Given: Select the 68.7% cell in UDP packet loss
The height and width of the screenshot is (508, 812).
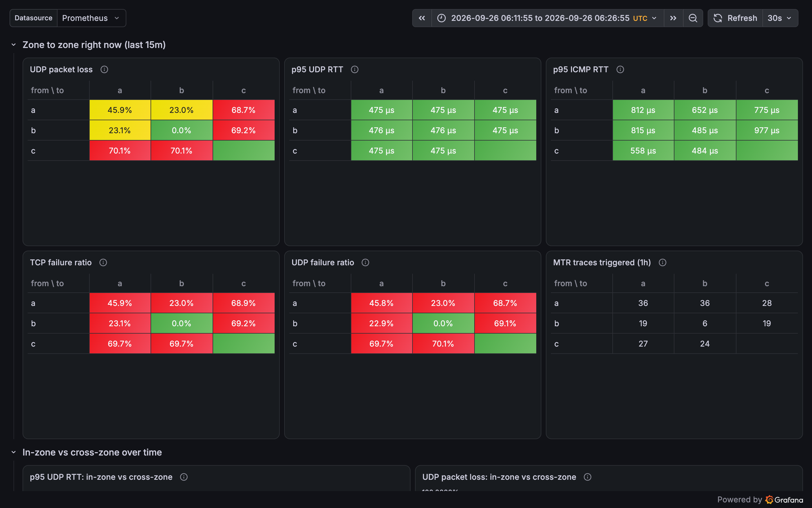Looking at the screenshot, I should click(x=244, y=110).
